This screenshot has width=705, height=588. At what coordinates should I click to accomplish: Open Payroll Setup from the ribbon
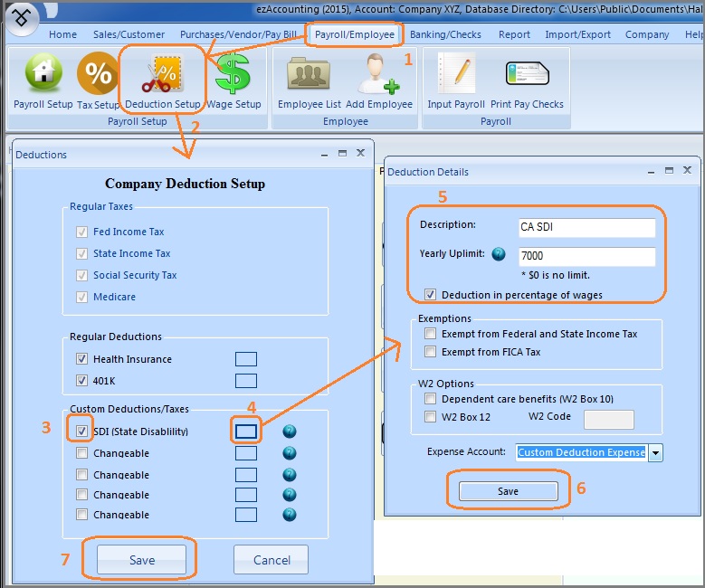click(43, 75)
